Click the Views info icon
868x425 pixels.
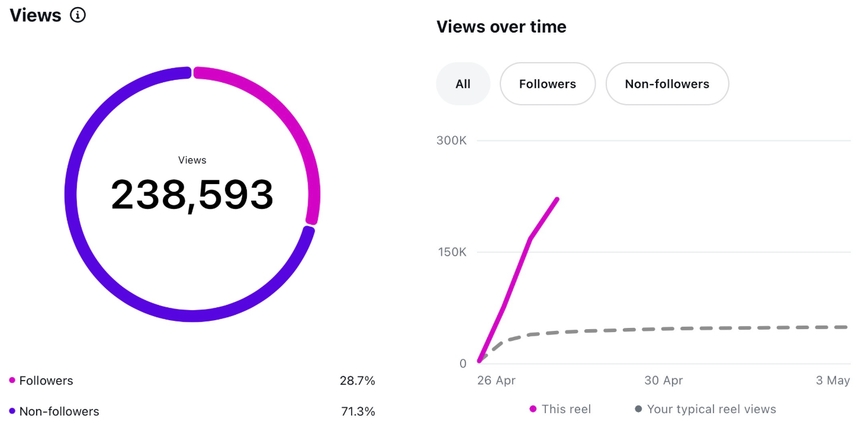click(78, 15)
